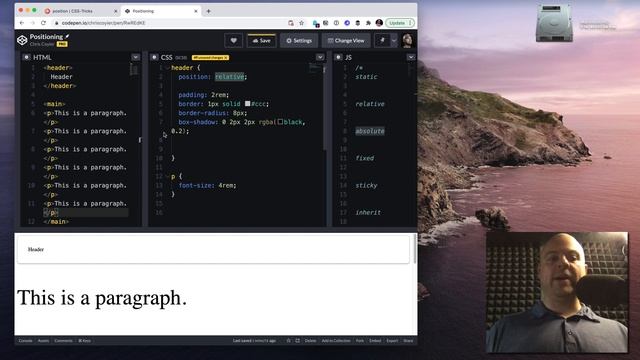Screen dimensions: 640x360
Task: Fold the header rule in CSS gutter
Action: pyautogui.click(x=167, y=68)
